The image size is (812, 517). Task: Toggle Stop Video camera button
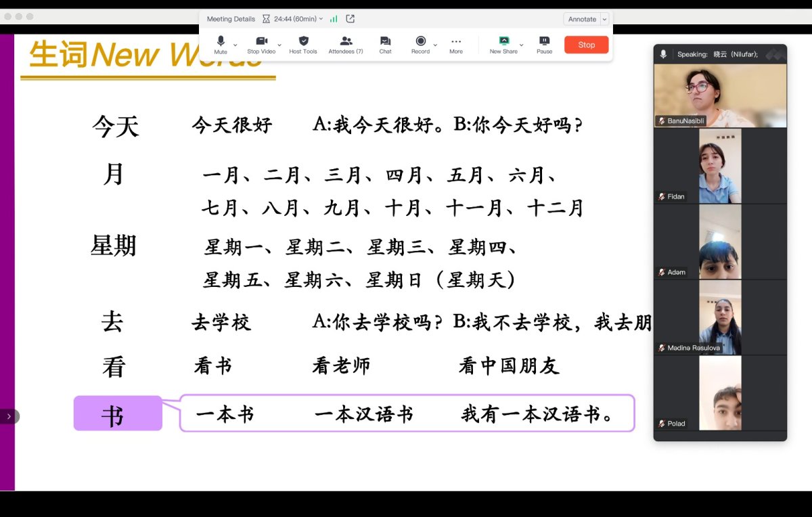261,45
